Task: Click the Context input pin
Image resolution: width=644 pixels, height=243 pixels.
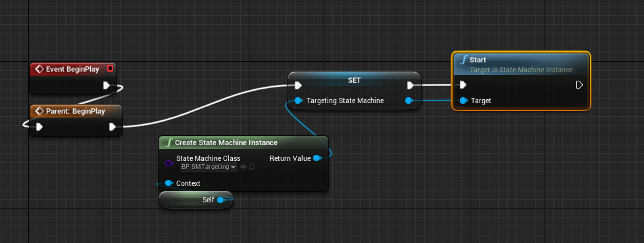Action: coord(169,183)
